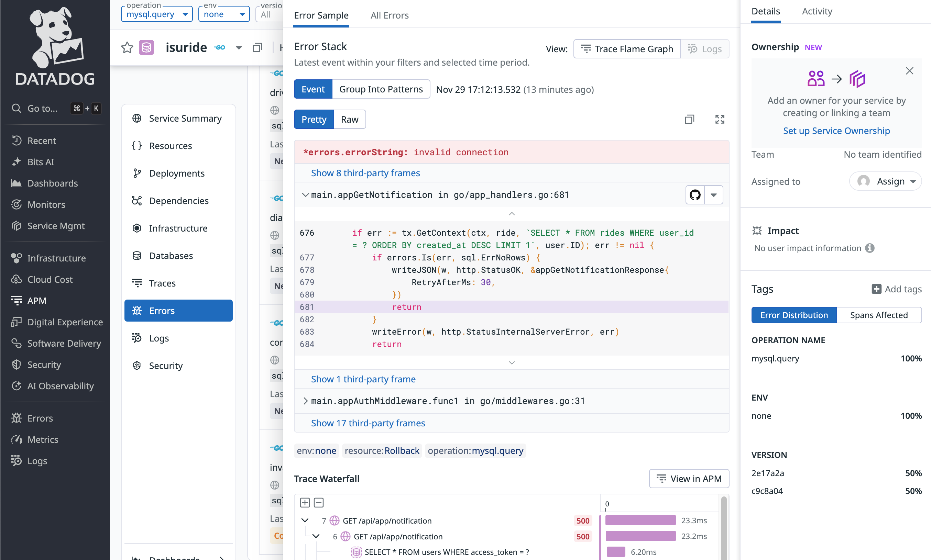The height and width of the screenshot is (560, 931).
Task: Expand all spans in trace waterfall
Action: 305,503
